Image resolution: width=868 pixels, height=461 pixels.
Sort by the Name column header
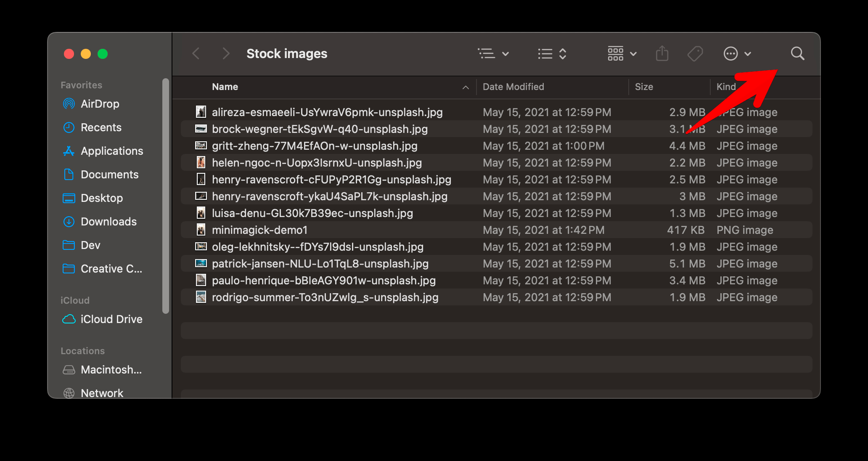(x=225, y=87)
